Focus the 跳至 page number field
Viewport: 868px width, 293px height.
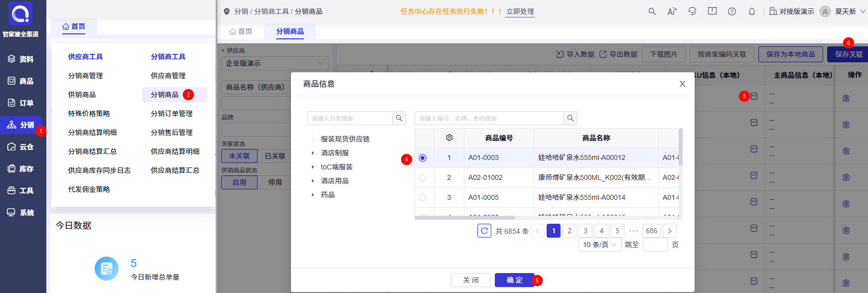point(655,245)
